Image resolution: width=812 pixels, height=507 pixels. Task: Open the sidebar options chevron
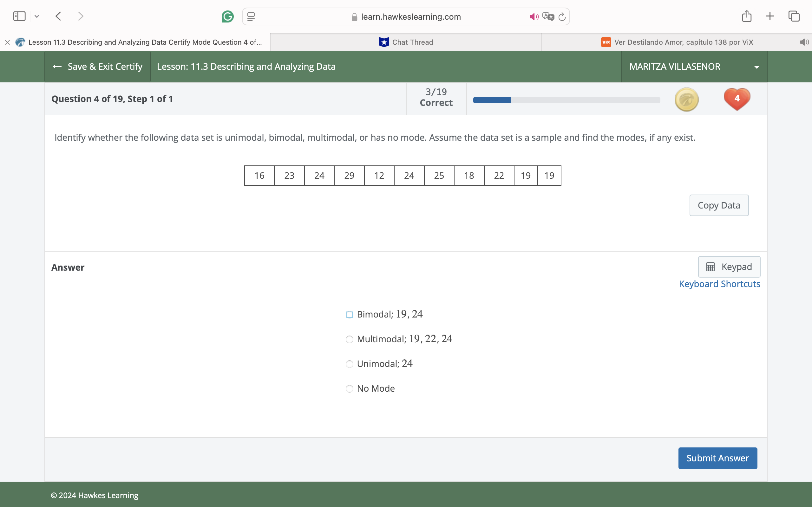coord(37,16)
